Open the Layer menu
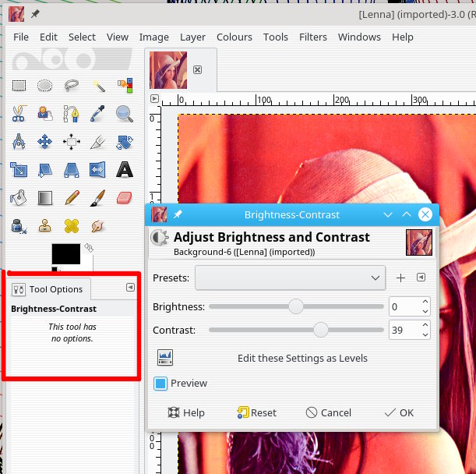476x474 pixels. coord(192,37)
